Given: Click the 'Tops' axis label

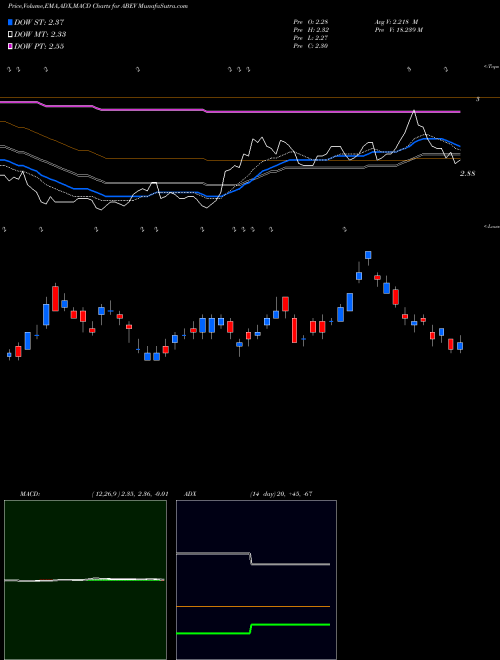Looking at the screenshot, I should (492, 67).
